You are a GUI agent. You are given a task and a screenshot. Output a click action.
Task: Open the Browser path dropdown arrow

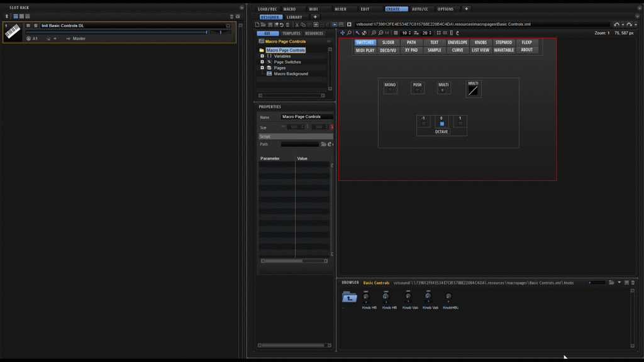(619, 282)
